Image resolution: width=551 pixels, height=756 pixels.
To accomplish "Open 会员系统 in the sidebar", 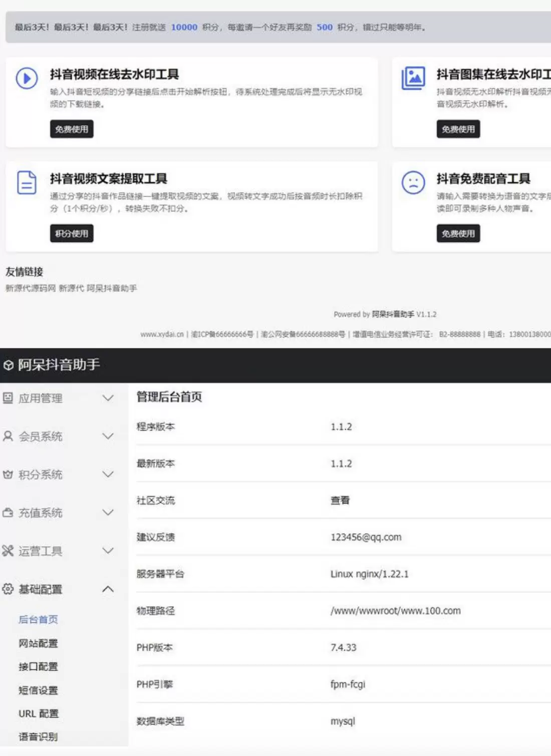I will point(41,437).
